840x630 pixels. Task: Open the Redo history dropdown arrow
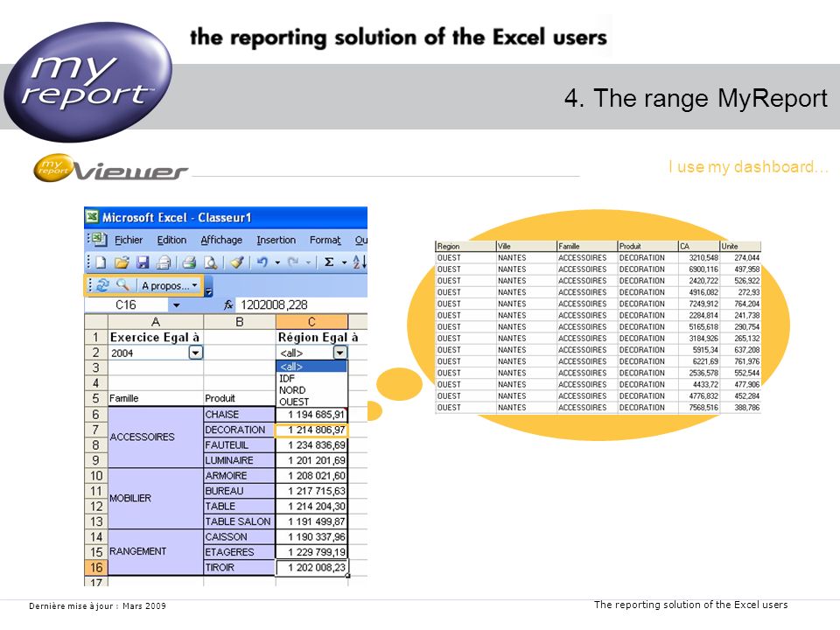coord(308,262)
